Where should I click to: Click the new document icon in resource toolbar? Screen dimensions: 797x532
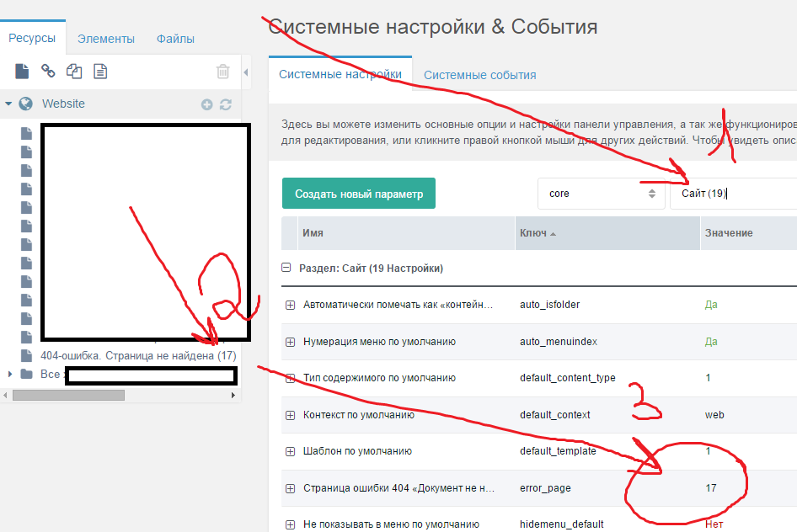pyautogui.click(x=22, y=71)
